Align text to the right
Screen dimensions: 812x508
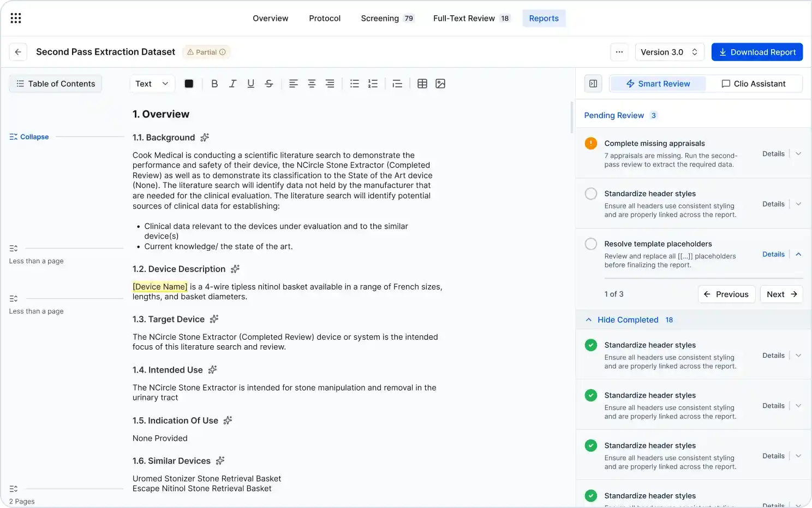330,84
